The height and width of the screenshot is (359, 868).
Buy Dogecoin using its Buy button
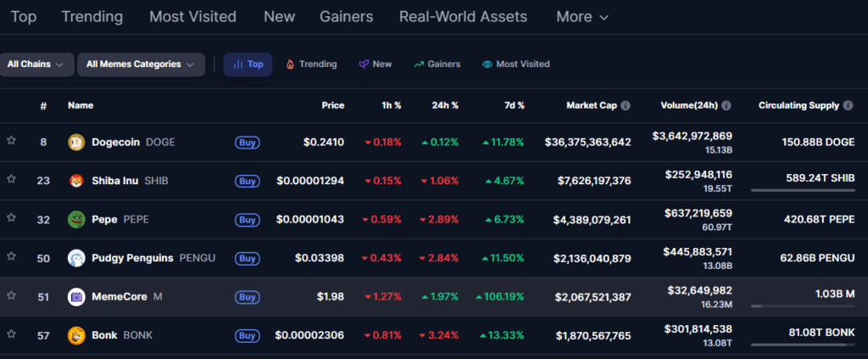point(248,143)
